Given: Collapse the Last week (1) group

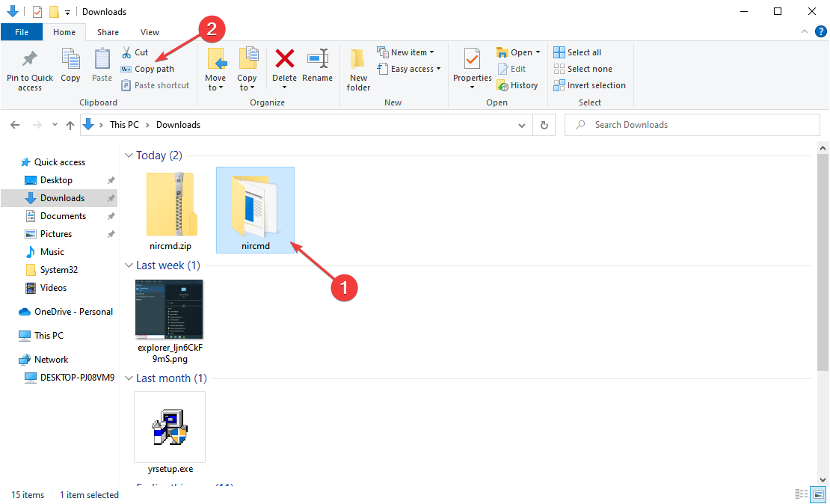Looking at the screenshot, I should pos(129,265).
